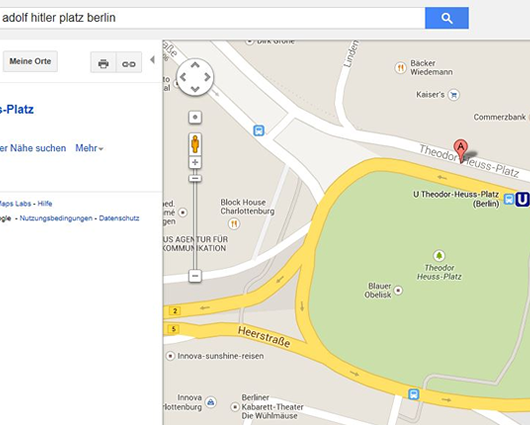Viewport: 530px width, 425px height.
Task: Click the Blauer Obelisk map point
Action: pos(399,290)
